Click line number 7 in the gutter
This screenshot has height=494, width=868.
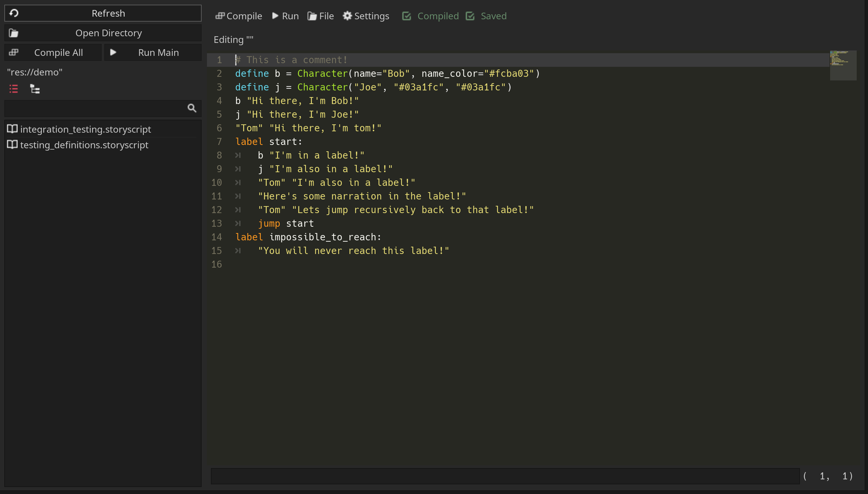pos(219,142)
